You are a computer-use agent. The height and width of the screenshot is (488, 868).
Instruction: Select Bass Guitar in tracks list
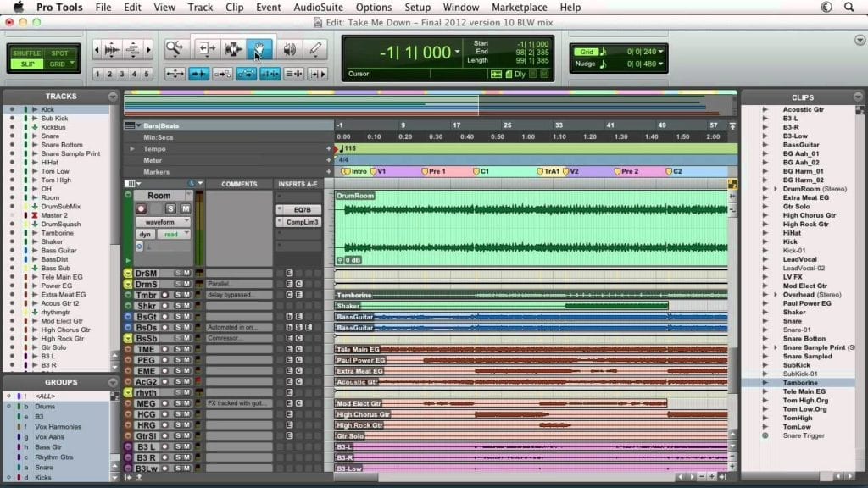pyautogui.click(x=58, y=251)
